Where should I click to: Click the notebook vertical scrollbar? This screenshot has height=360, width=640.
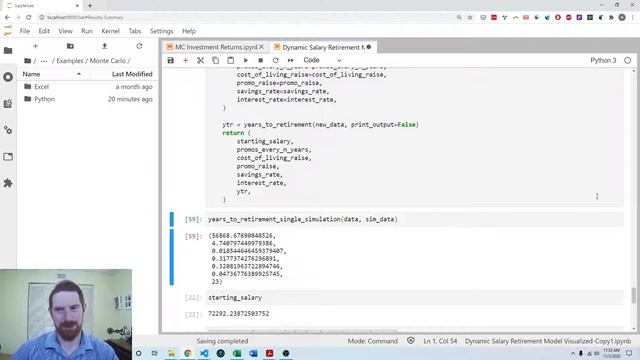tap(634, 296)
